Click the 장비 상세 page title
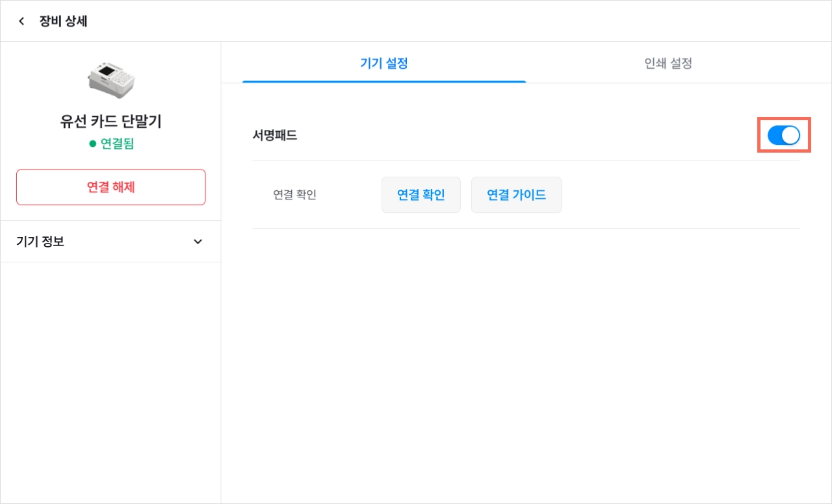 (63, 21)
